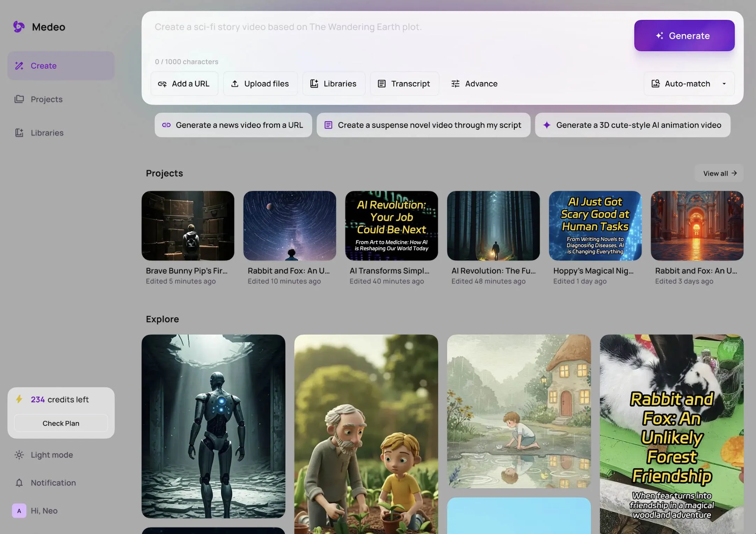Open the Libraries sidebar item

47,133
